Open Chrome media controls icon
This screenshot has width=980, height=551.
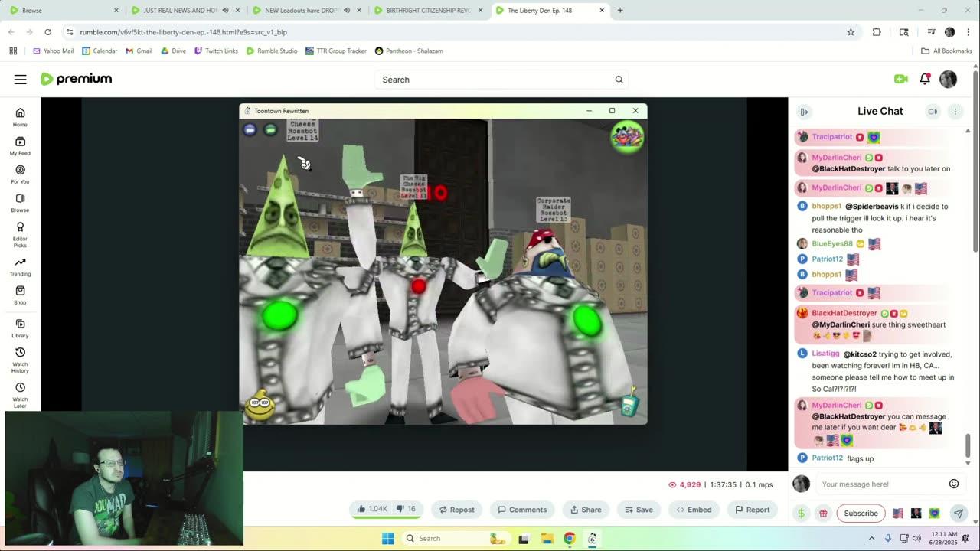pos(931,32)
